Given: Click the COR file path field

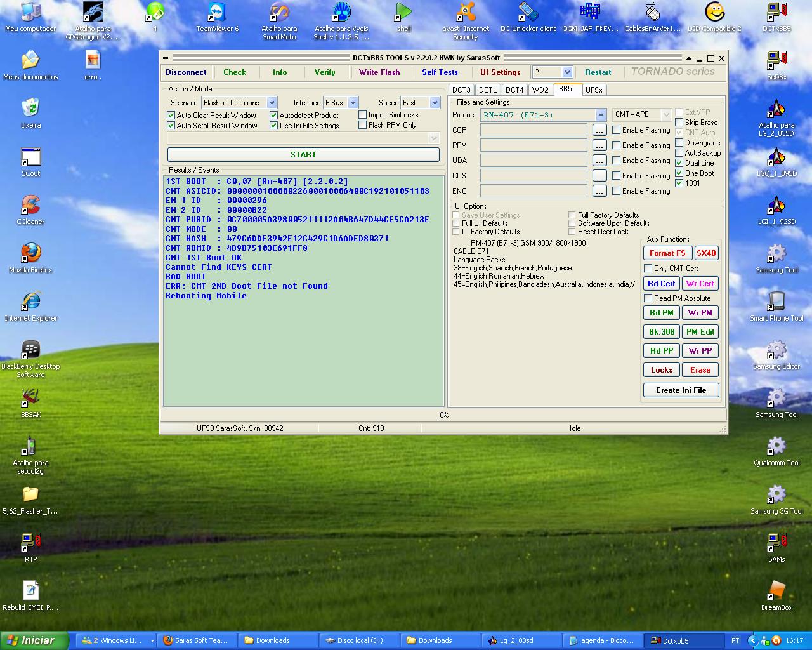Looking at the screenshot, I should (534, 130).
